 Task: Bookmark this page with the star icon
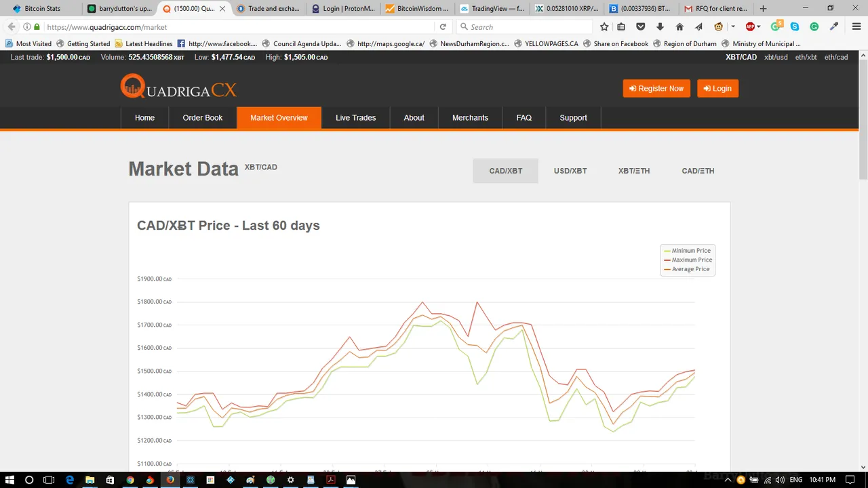[604, 27]
